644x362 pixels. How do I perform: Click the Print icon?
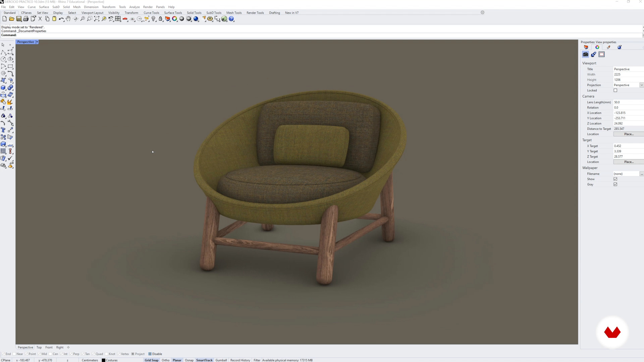(x=26, y=19)
